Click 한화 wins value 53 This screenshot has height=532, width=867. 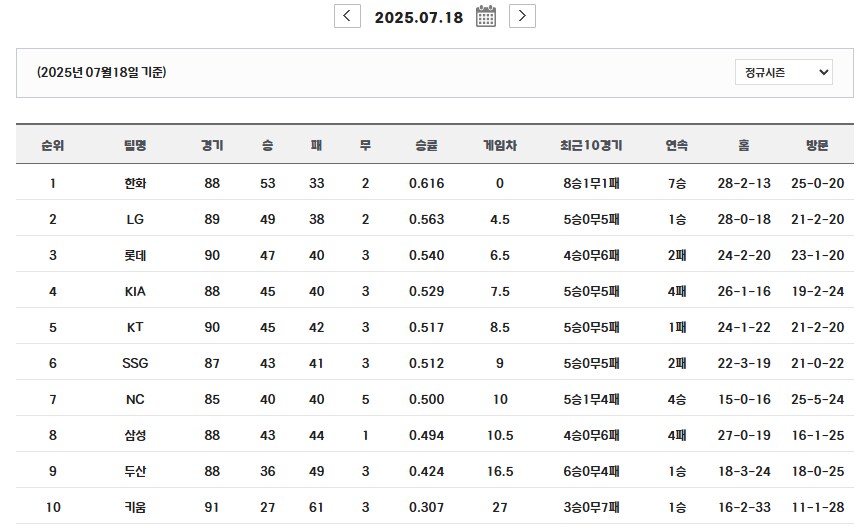click(x=268, y=183)
